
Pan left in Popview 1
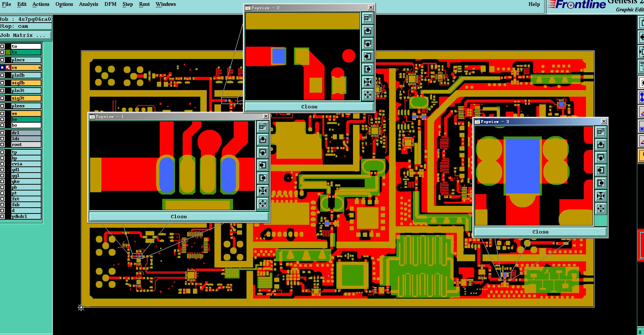coord(263,165)
